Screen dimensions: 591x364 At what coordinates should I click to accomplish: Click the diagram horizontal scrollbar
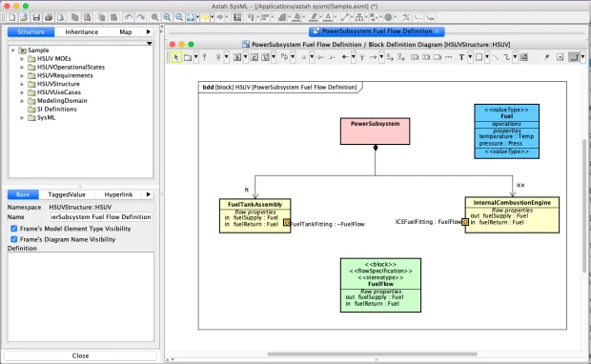click(x=372, y=354)
